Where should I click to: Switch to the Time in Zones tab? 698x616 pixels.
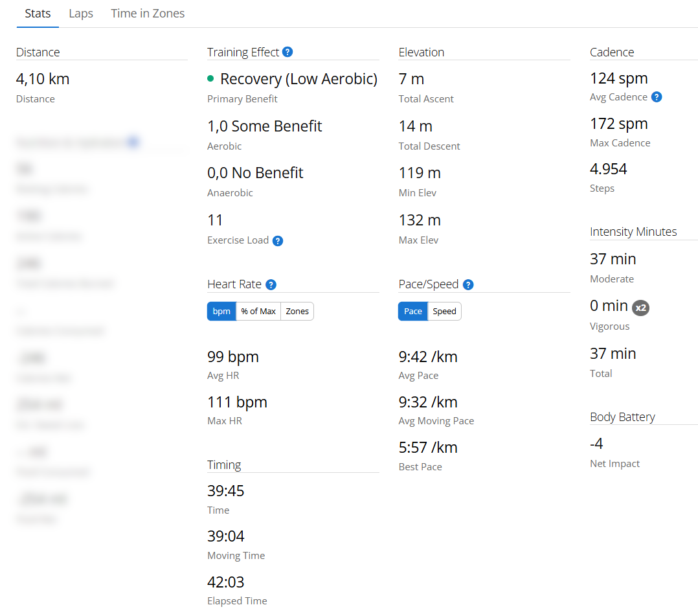(148, 14)
